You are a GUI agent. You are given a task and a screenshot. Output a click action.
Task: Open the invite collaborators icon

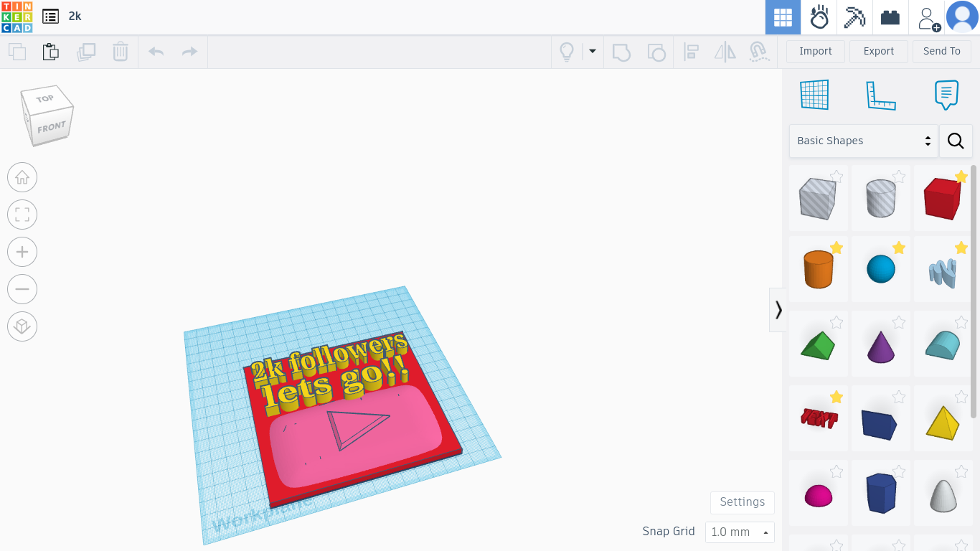tap(928, 19)
